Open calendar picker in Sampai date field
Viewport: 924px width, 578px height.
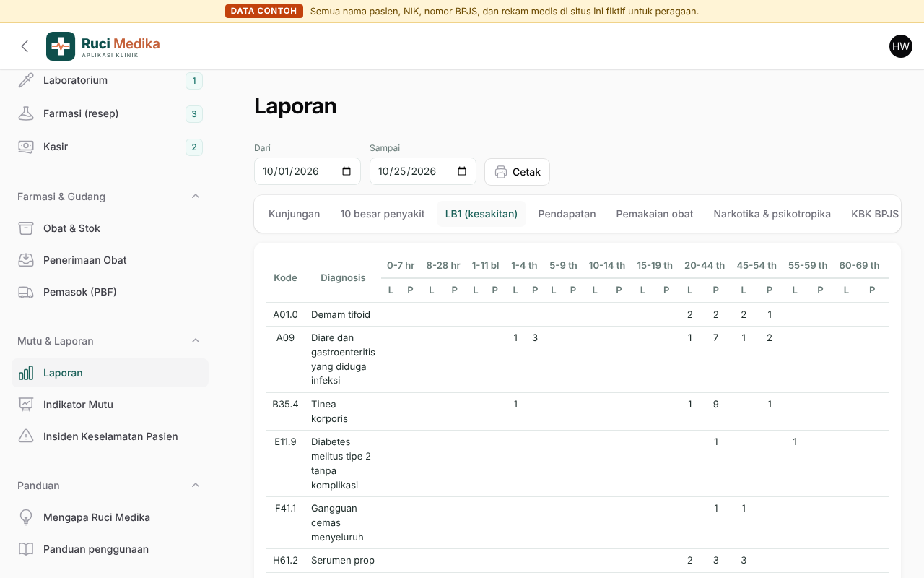click(x=462, y=171)
